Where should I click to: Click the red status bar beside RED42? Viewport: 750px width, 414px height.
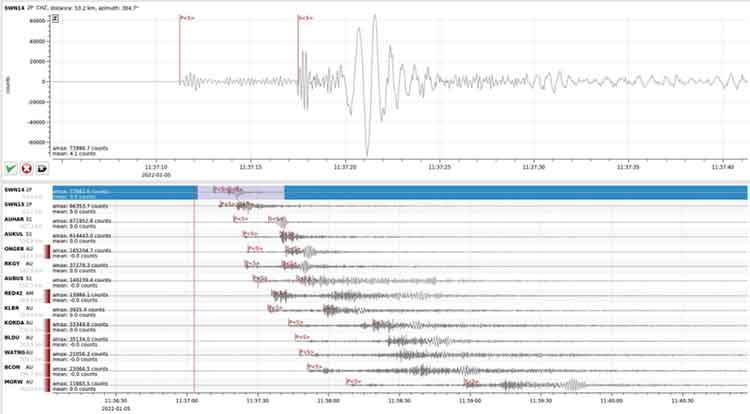pyautogui.click(x=47, y=296)
